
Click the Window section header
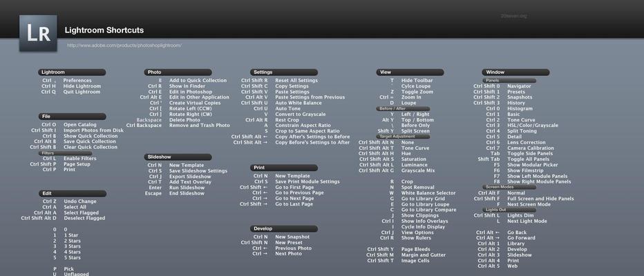point(515,72)
